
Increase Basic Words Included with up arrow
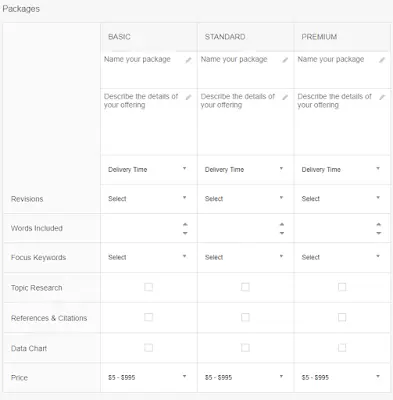click(185, 224)
